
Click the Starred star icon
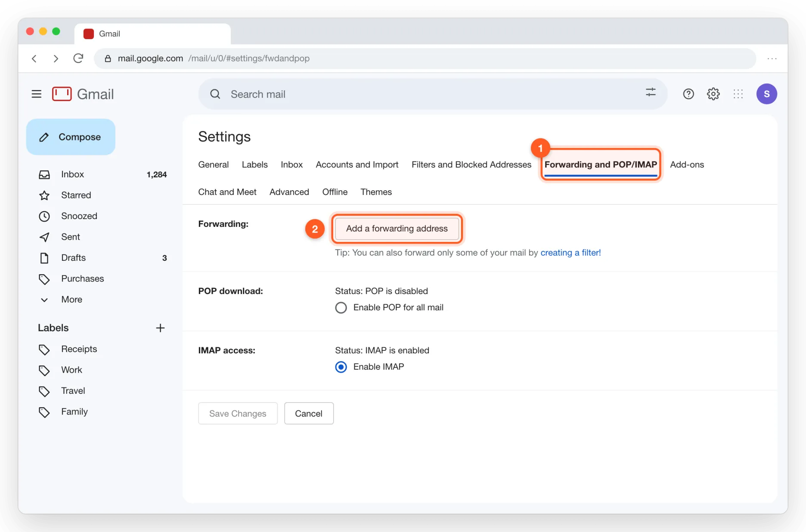tap(44, 195)
